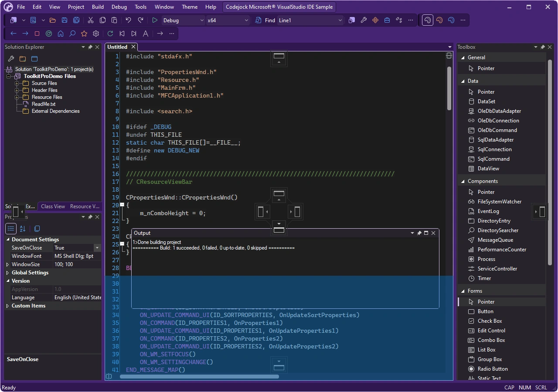Expand the WindowSize property
Screen dimensions: 558x392
pos(7,264)
